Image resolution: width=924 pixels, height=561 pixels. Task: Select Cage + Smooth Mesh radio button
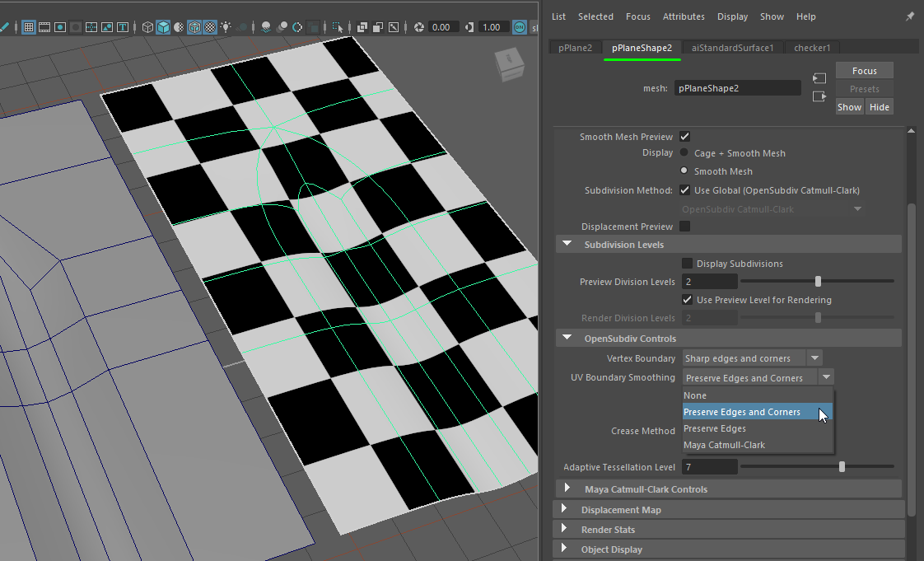click(x=684, y=153)
